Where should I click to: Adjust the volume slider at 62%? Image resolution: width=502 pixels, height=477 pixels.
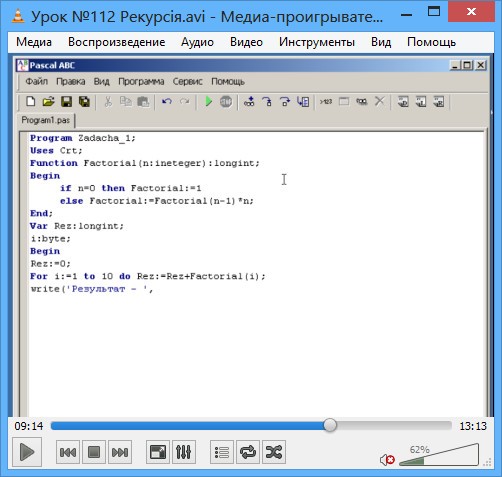439,455
